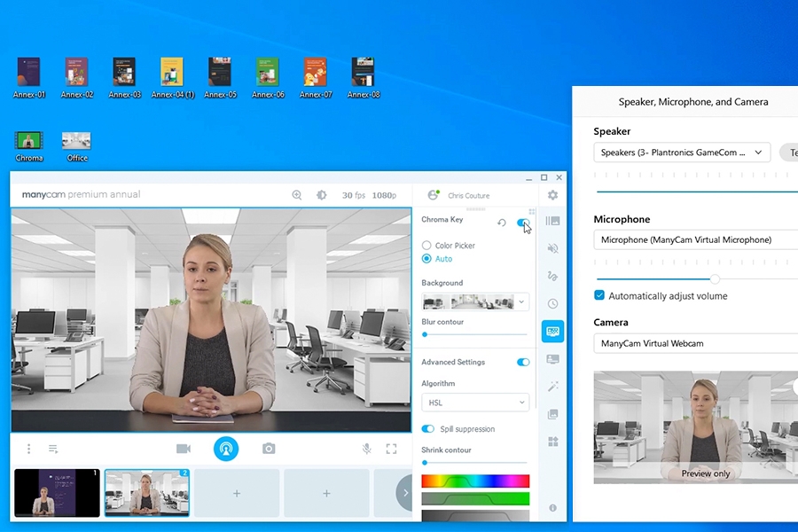Open the presets panel in ManyCam sidebar

552,221
